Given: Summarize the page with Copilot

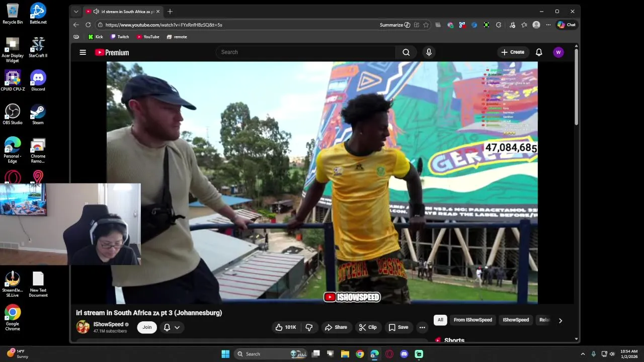Looking at the screenshot, I should coord(395,25).
